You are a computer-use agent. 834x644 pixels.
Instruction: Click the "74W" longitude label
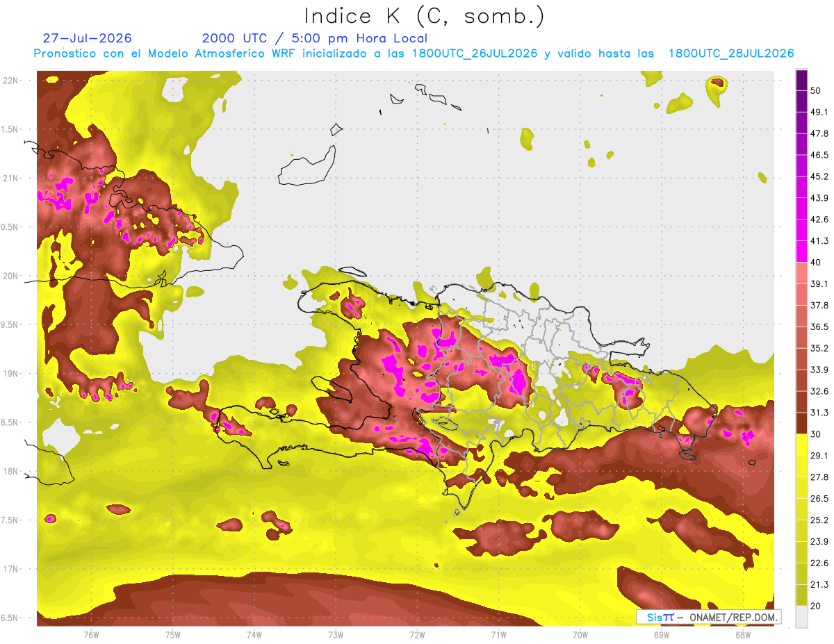coord(254,635)
